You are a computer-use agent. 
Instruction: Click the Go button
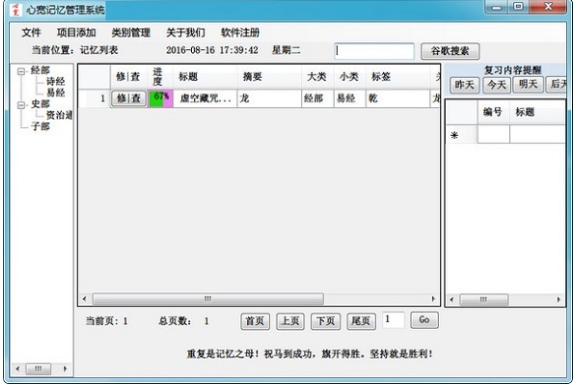[424, 320]
